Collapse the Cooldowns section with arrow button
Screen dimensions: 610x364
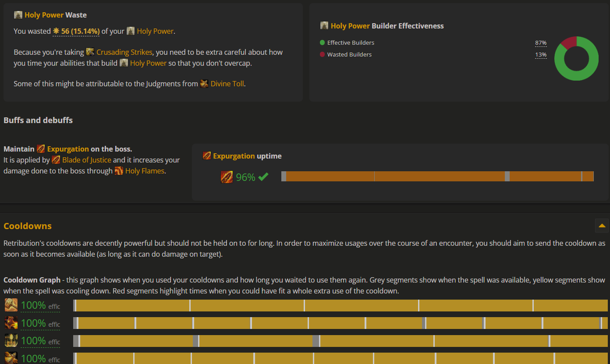pyautogui.click(x=602, y=226)
